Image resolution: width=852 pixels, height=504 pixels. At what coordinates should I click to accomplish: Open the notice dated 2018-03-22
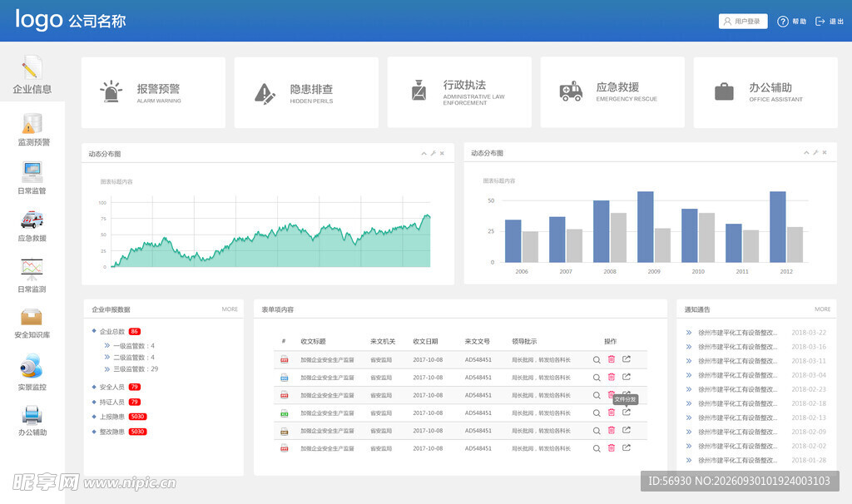[x=755, y=333]
